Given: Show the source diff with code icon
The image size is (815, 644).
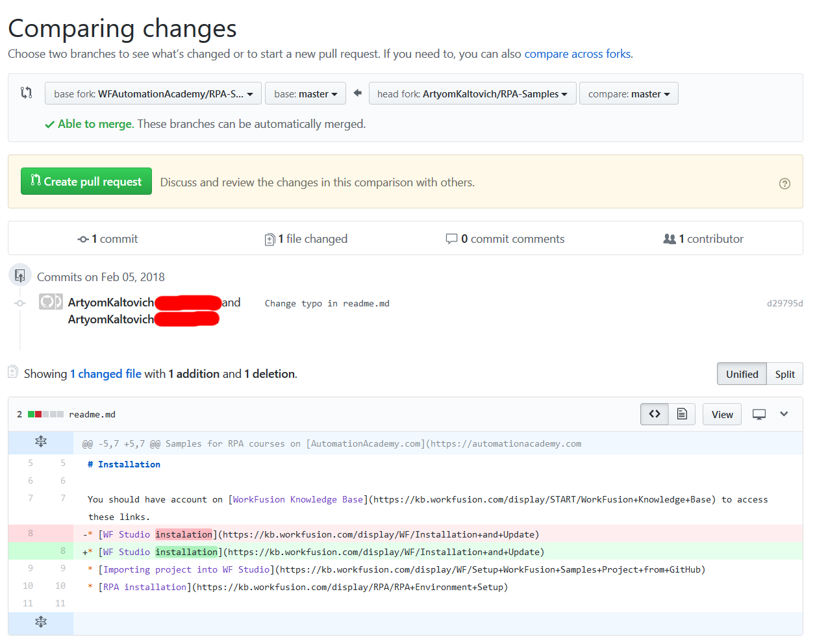Looking at the screenshot, I should [x=655, y=414].
